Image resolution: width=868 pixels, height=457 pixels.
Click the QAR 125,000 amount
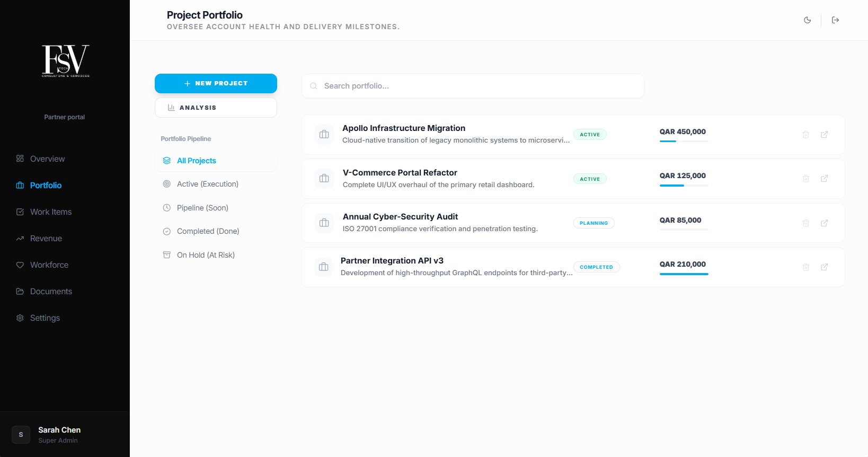tap(683, 175)
